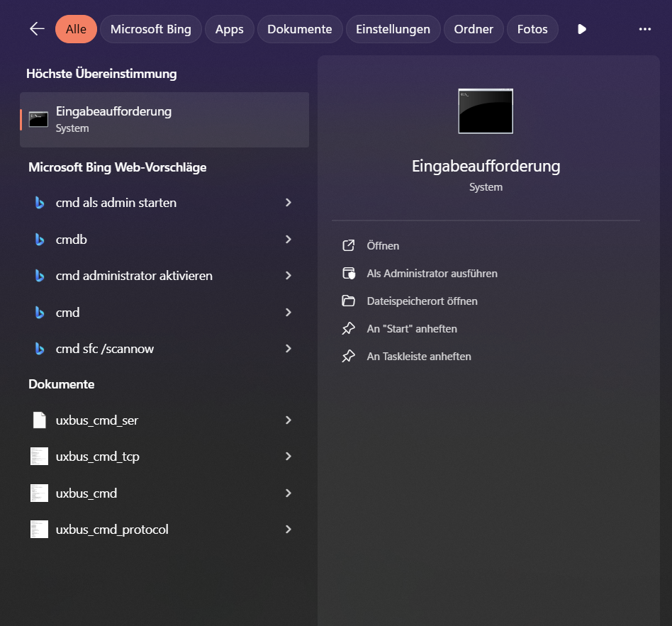Select An Taskleiste anheften
672x626 pixels.
pyautogui.click(x=419, y=357)
